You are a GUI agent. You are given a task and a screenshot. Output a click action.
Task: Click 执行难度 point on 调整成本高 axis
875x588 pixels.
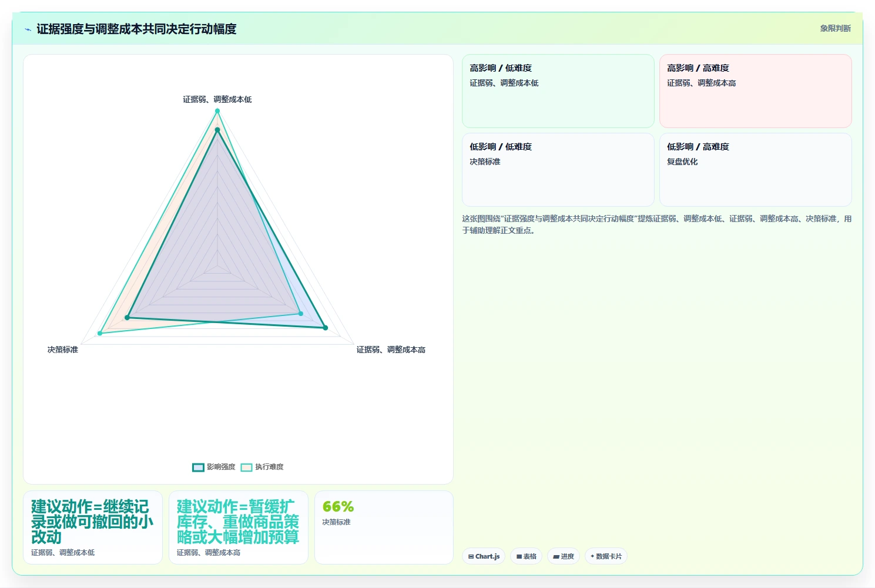pyautogui.click(x=301, y=314)
